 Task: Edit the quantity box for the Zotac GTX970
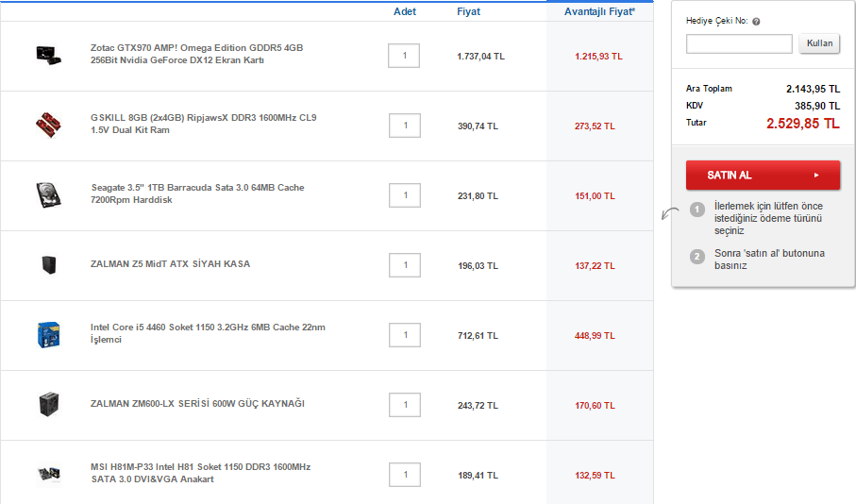pos(404,56)
